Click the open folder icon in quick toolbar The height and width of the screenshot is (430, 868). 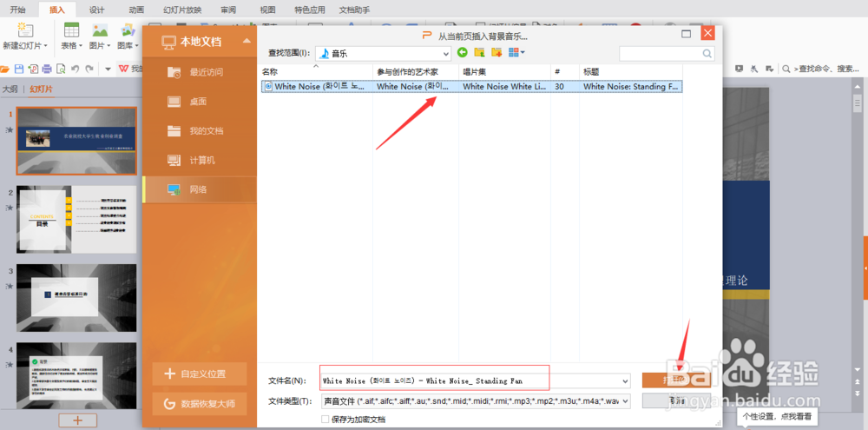click(x=5, y=69)
